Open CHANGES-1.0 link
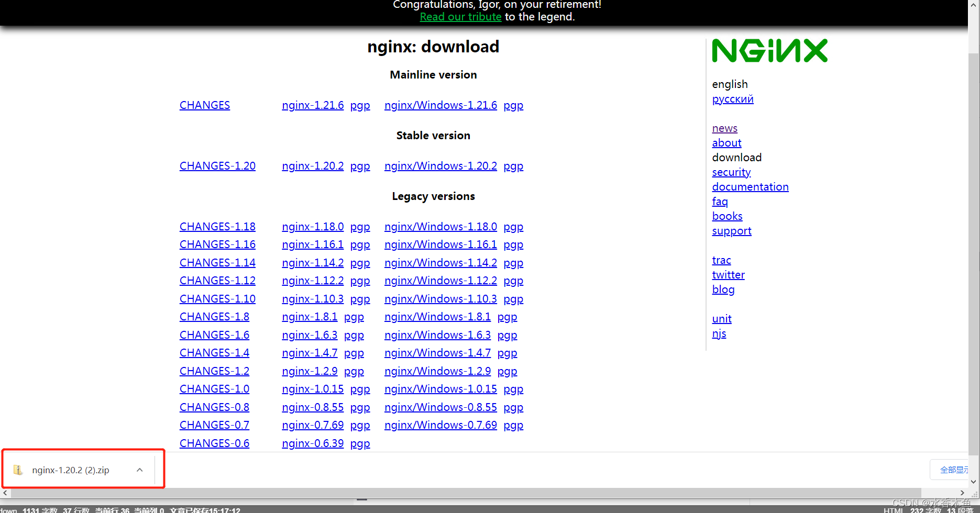 [214, 389]
